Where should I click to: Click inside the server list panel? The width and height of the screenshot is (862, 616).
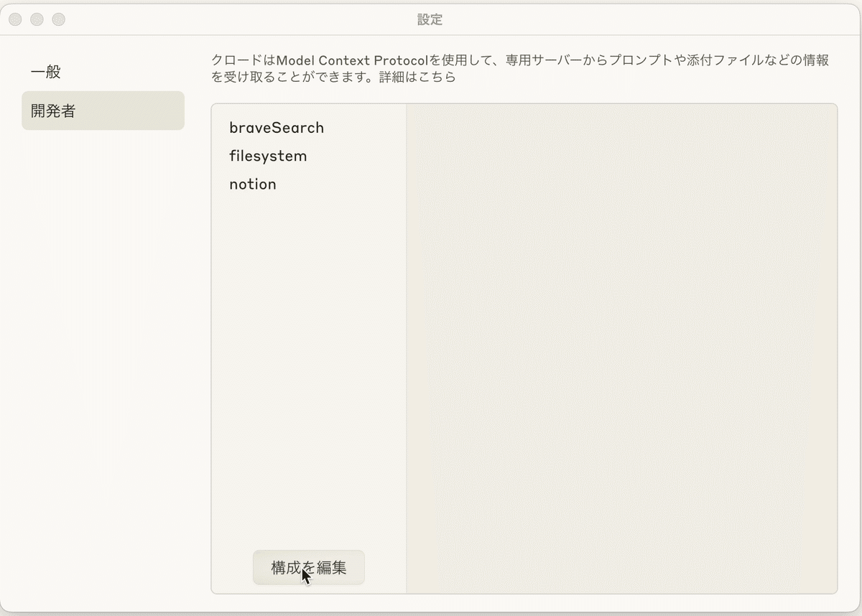pyautogui.click(x=307, y=323)
